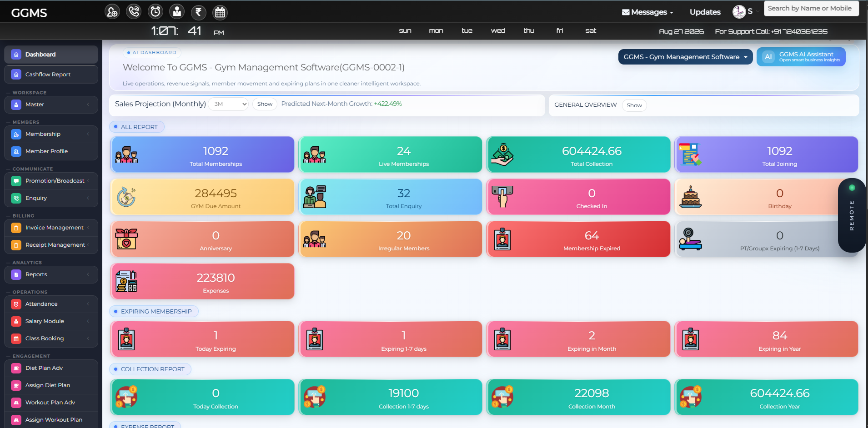Expand the Master sidebar menu
Image resolution: width=868 pixels, height=428 pixels.
click(x=51, y=105)
